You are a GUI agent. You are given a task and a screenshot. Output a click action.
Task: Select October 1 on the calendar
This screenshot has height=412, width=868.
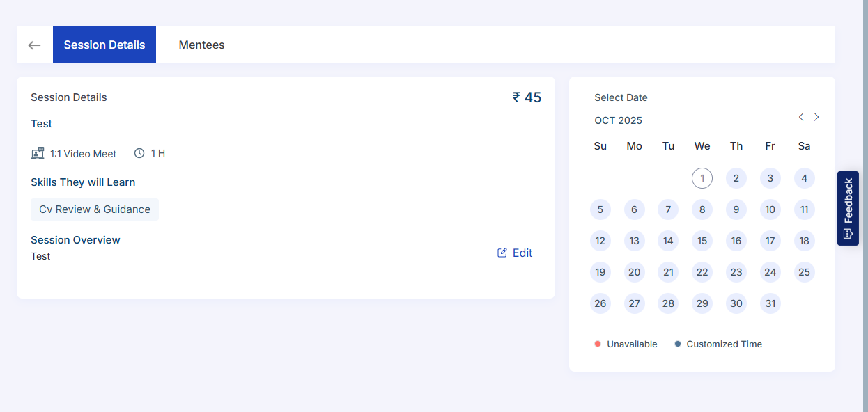[x=702, y=178]
